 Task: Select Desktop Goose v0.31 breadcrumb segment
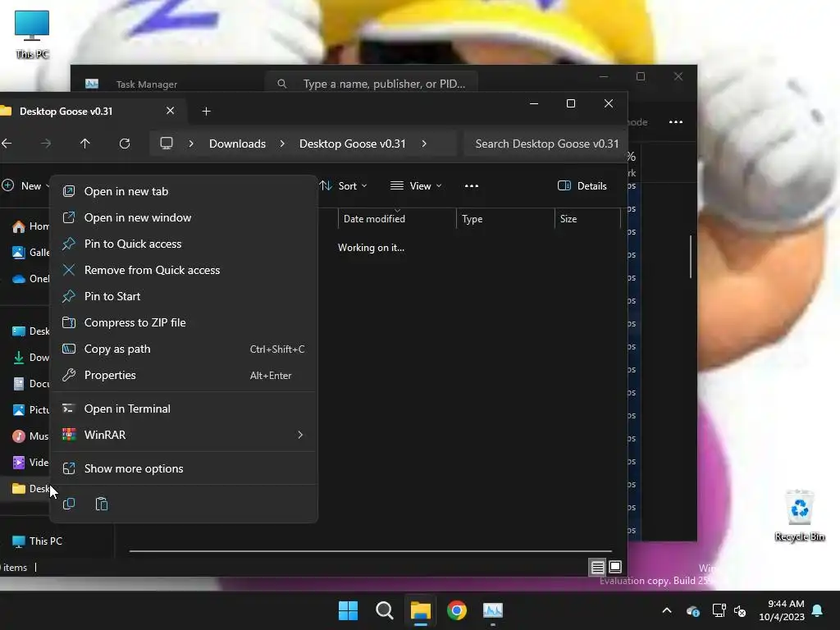pyautogui.click(x=353, y=144)
